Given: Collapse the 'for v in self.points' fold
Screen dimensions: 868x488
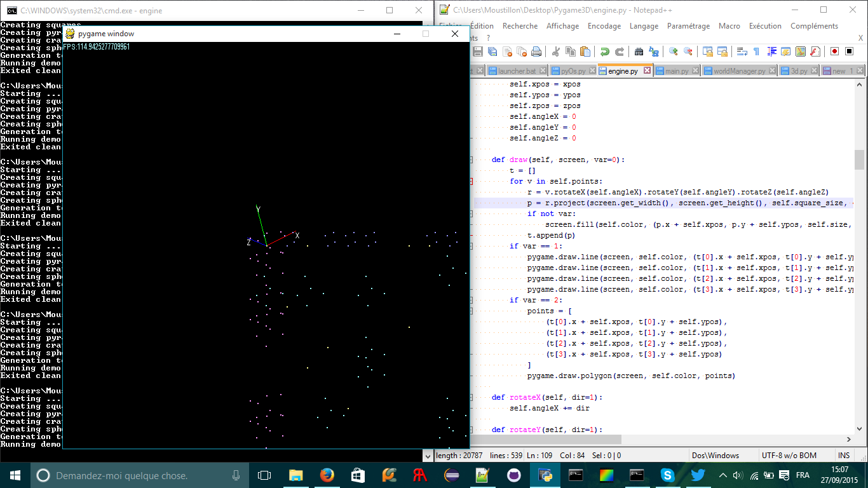Looking at the screenshot, I should pyautogui.click(x=471, y=182).
